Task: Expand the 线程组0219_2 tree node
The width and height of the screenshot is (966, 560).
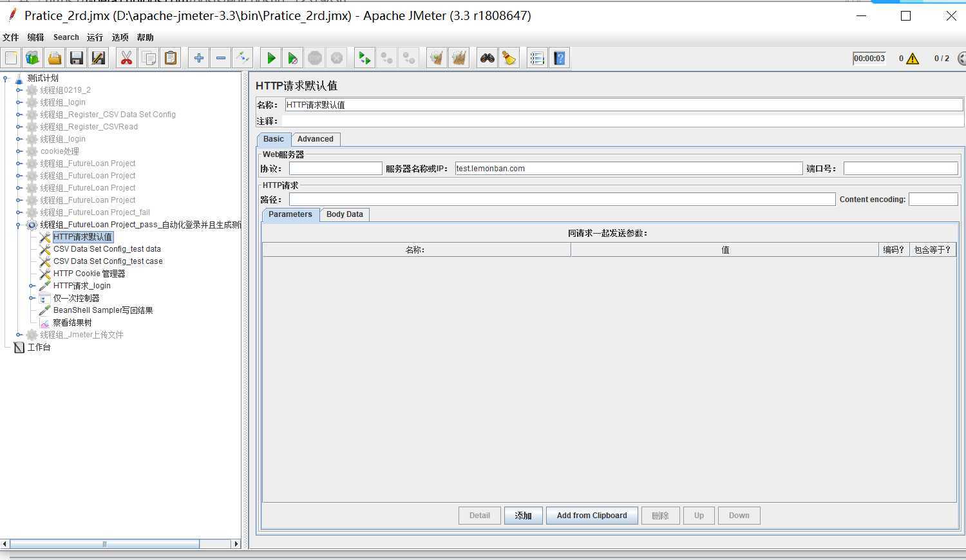Action: [19, 90]
